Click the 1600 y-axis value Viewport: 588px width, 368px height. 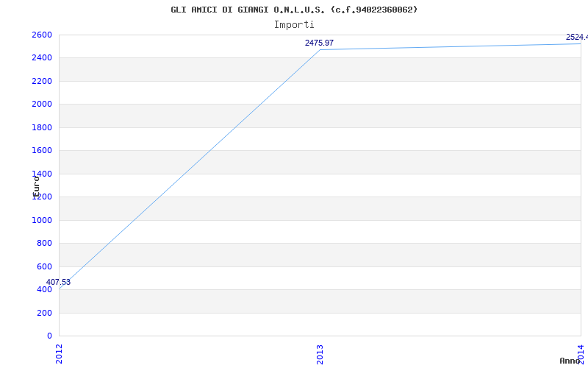tap(42, 151)
